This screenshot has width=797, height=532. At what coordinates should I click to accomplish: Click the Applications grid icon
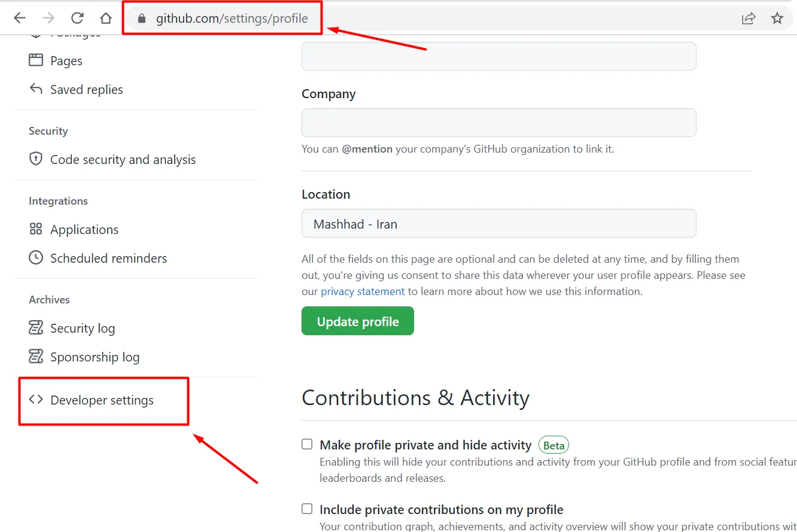click(x=36, y=229)
